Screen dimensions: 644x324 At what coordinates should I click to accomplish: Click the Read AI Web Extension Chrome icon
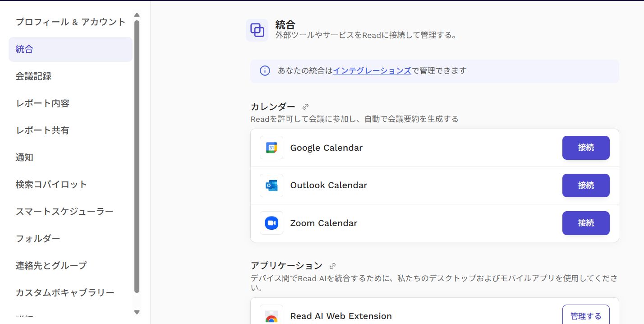tap(271, 316)
